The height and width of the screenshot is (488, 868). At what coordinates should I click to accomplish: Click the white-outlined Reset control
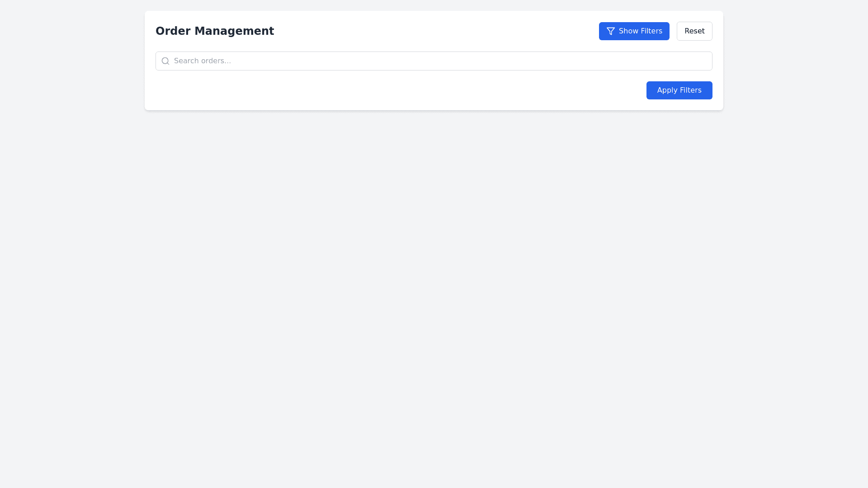click(694, 31)
